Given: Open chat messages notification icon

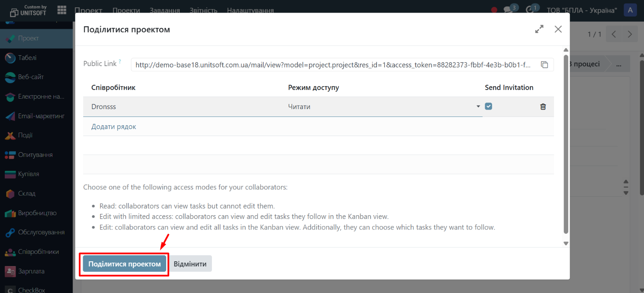Looking at the screenshot, I should pyautogui.click(x=507, y=10).
